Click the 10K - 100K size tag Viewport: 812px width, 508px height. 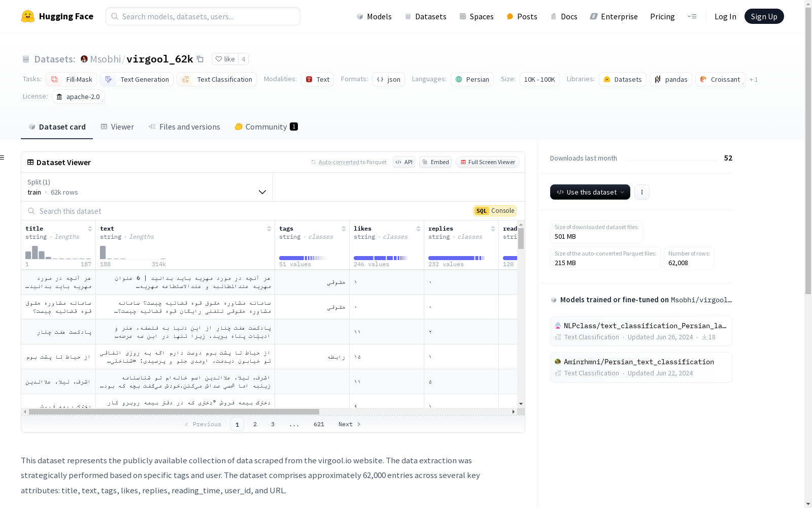coord(539,79)
